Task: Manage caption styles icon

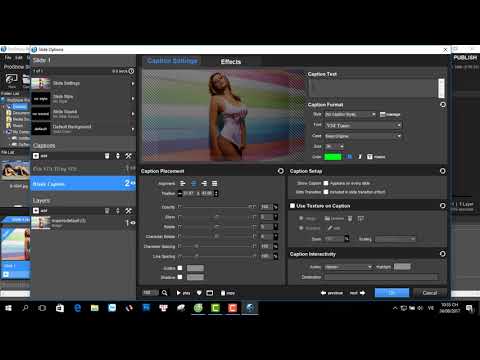Action: coord(390,114)
